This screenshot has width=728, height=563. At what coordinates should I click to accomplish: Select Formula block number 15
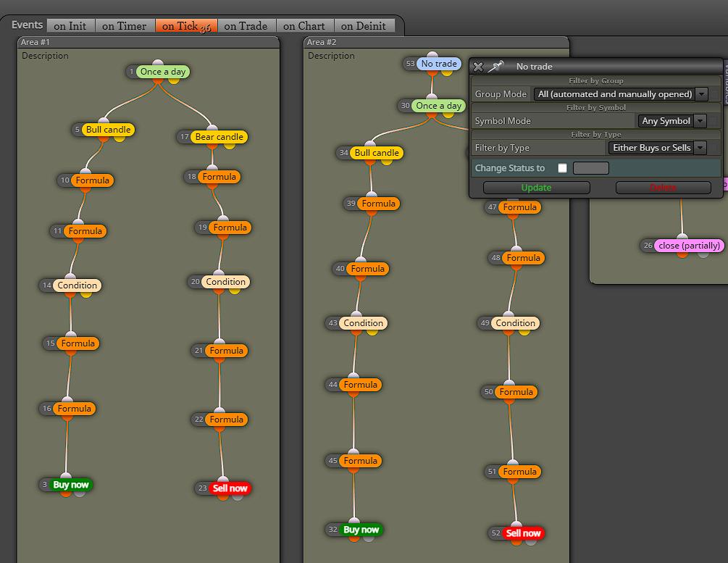tap(78, 343)
